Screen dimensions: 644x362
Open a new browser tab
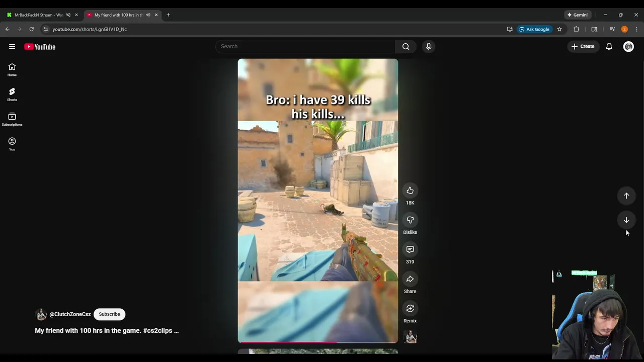168,15
